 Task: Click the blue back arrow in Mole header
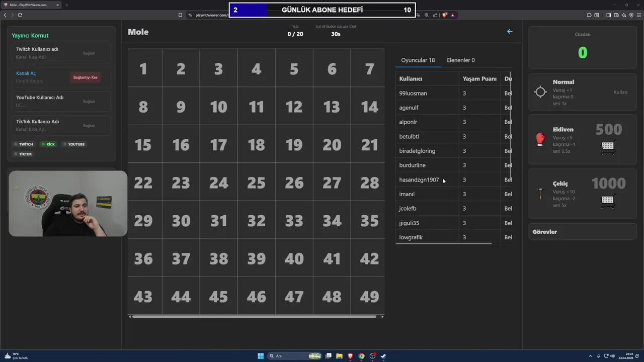(x=510, y=32)
